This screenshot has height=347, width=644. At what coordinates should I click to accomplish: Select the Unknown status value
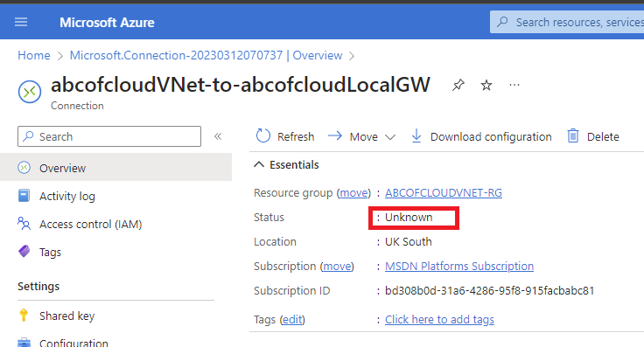click(409, 218)
